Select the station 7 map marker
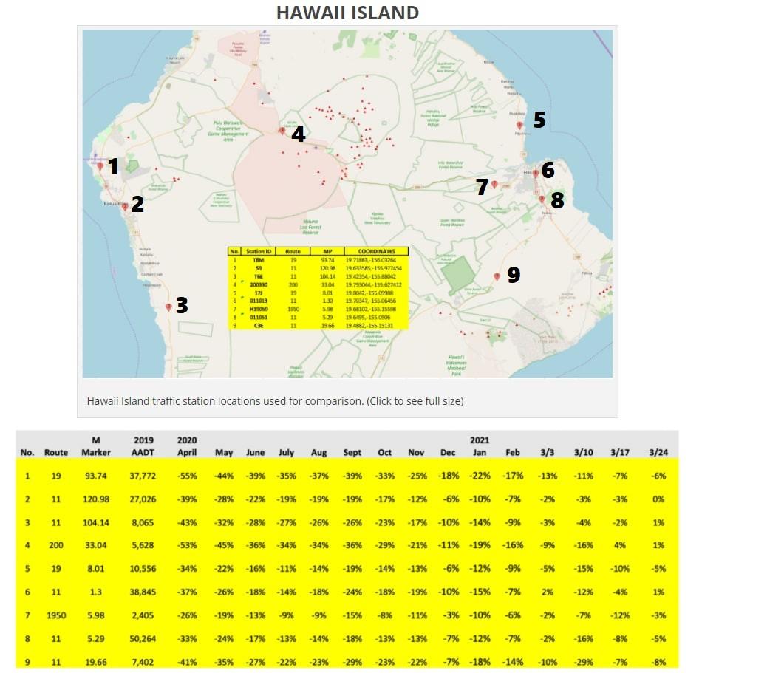The image size is (784, 673). pos(494,185)
